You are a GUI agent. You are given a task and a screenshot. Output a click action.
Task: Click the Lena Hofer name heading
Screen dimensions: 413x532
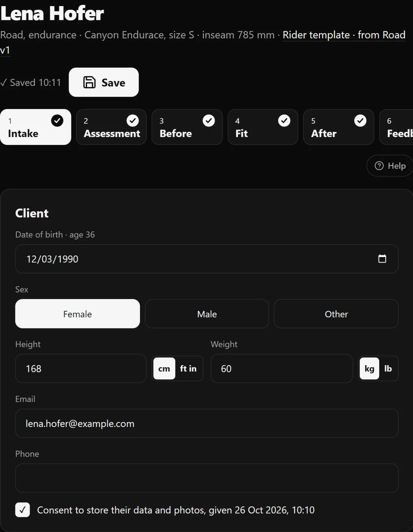(52, 14)
